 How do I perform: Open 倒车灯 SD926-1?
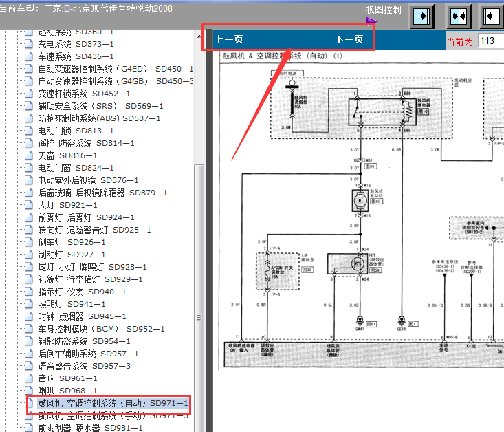click(x=72, y=242)
